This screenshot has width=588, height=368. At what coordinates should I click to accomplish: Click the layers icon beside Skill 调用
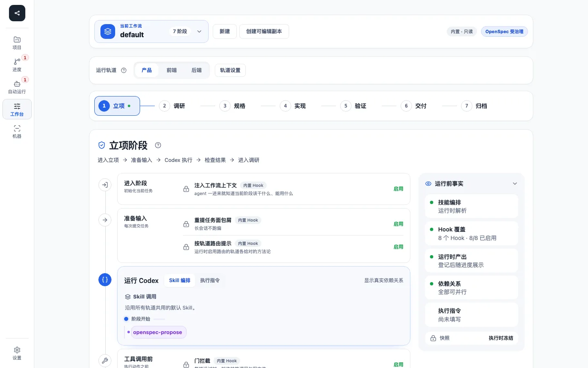pos(128,297)
